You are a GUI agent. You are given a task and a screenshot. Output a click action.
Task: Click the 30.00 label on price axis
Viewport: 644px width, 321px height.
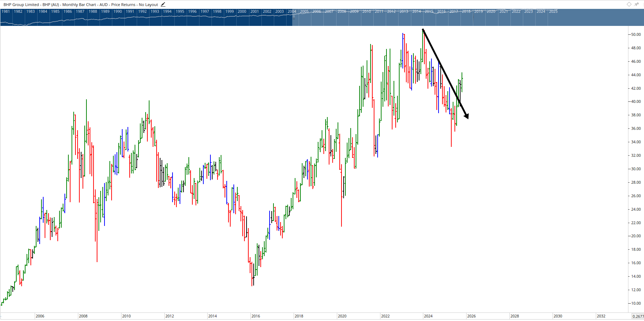click(636, 169)
